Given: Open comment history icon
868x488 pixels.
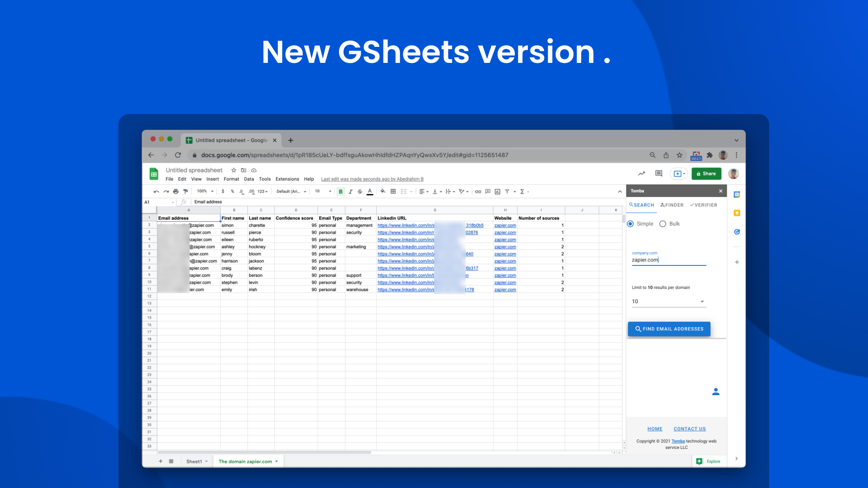Looking at the screenshot, I should (x=659, y=174).
